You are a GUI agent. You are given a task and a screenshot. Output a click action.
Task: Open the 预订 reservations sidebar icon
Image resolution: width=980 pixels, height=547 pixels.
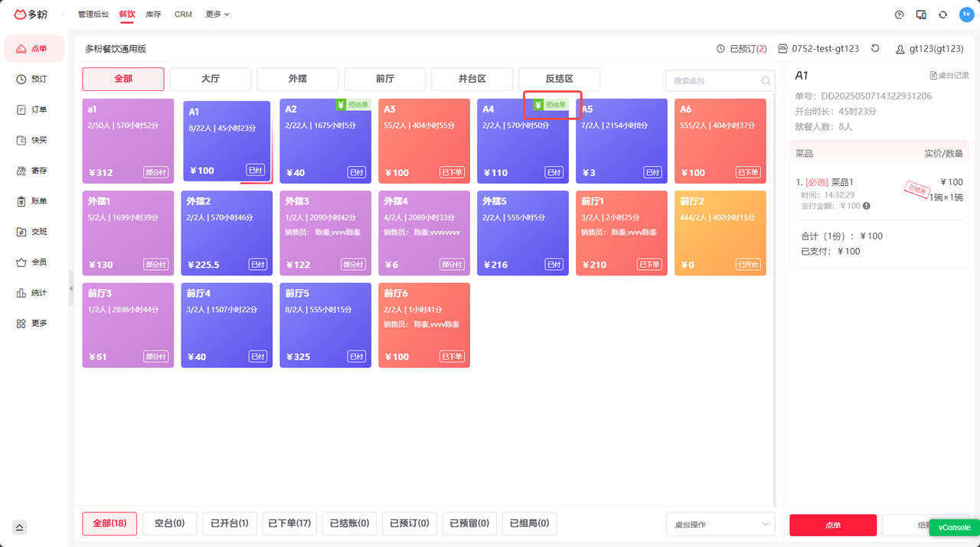pyautogui.click(x=32, y=79)
